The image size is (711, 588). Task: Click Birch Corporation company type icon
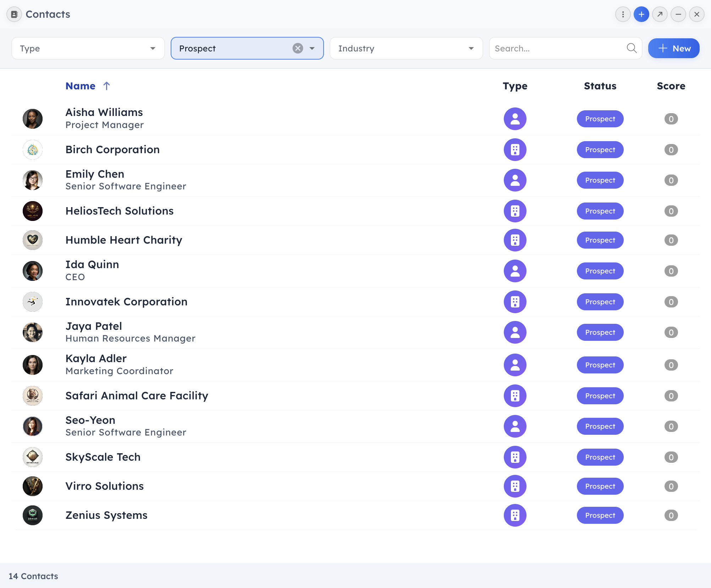pos(515,150)
